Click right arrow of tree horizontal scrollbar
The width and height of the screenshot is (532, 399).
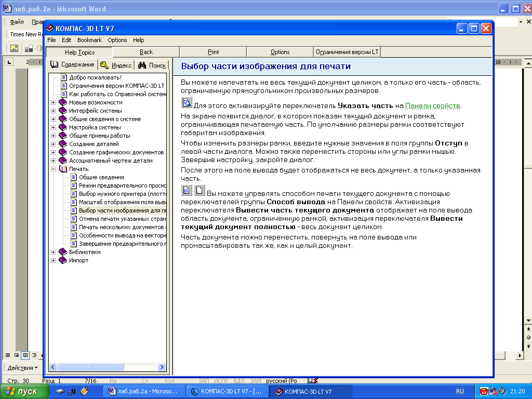click(162, 367)
